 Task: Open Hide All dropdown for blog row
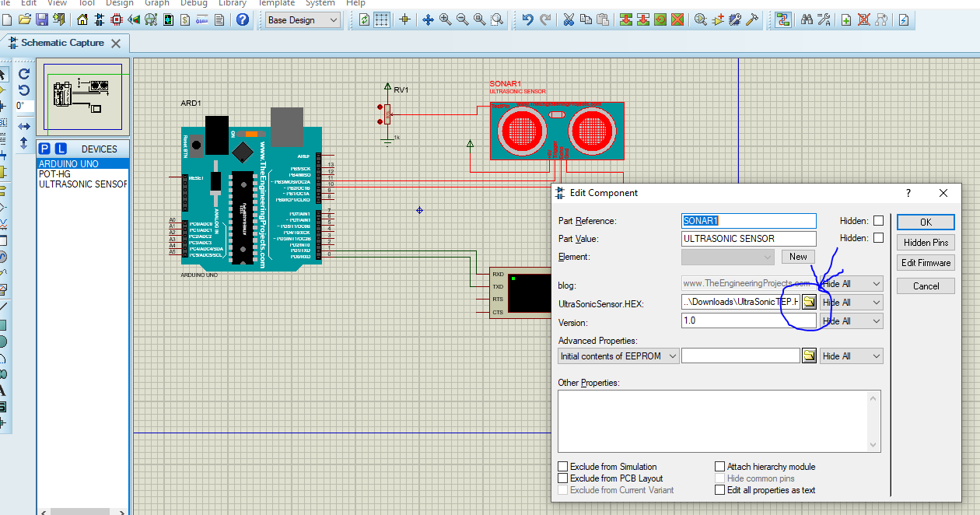point(851,284)
